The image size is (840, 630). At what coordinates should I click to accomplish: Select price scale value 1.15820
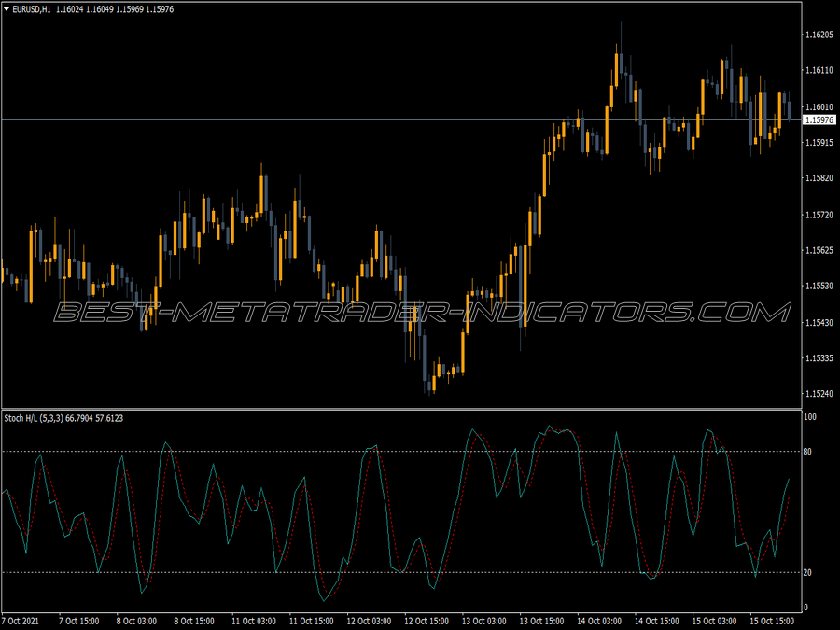coord(819,178)
